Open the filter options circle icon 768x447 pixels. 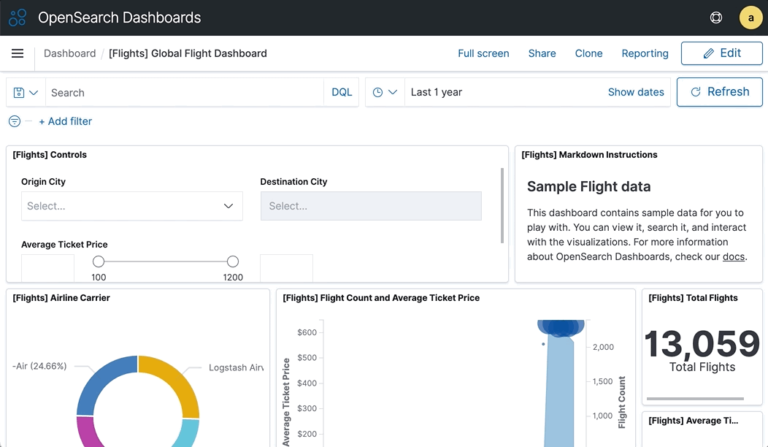click(15, 121)
